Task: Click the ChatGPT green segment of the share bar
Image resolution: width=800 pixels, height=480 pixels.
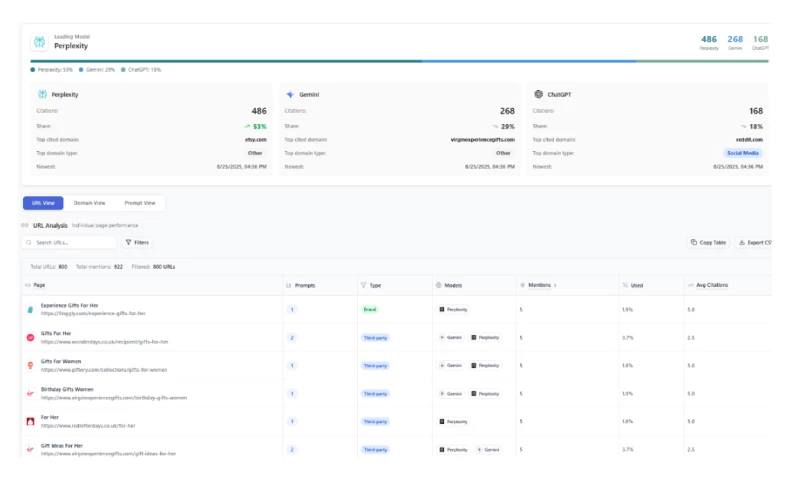Action: pos(702,61)
